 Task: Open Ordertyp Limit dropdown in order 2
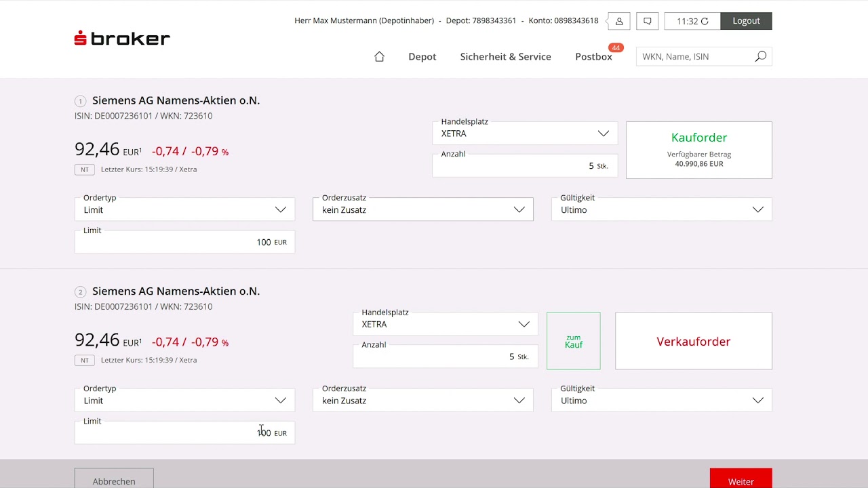[184, 401]
